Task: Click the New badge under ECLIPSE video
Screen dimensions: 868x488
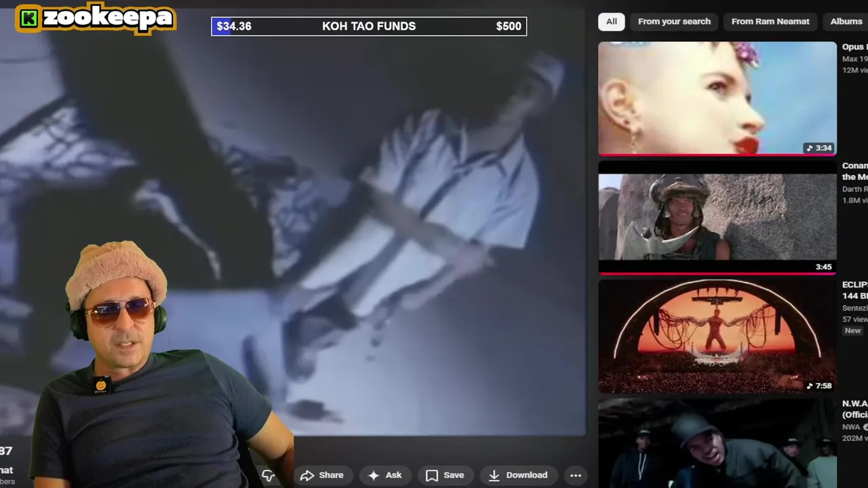Action: 852,331
